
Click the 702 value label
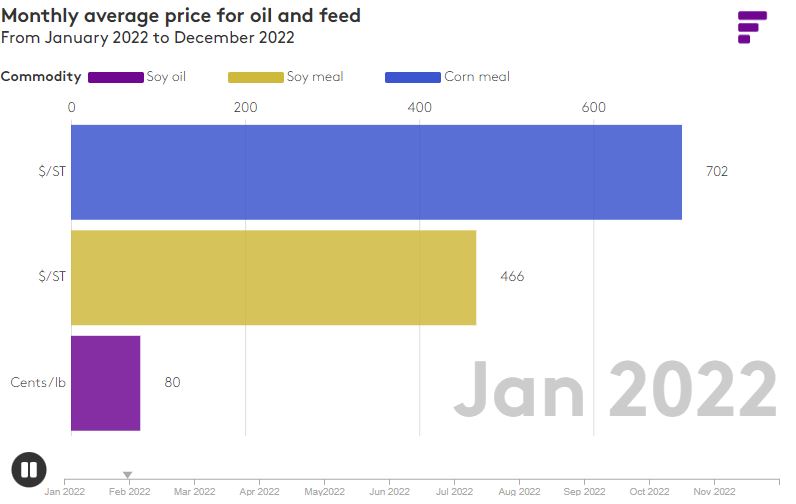(717, 172)
